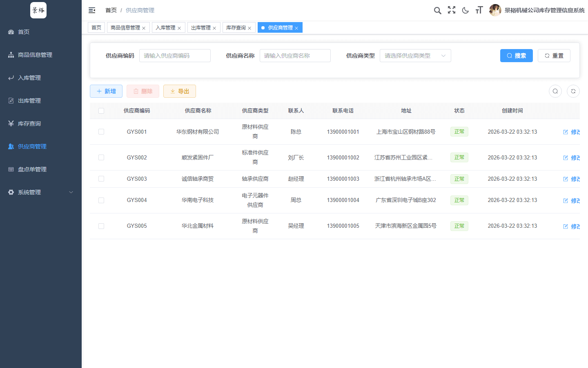Click address 上海市宝山区钢材路88号
Viewport: 588px width, 368px height.
click(406, 132)
